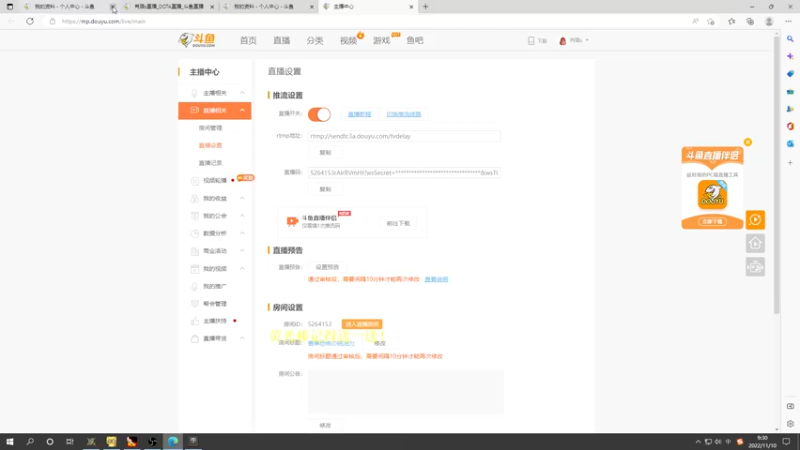
Task: Click the 我的收益 money bag icon
Action: [194, 198]
